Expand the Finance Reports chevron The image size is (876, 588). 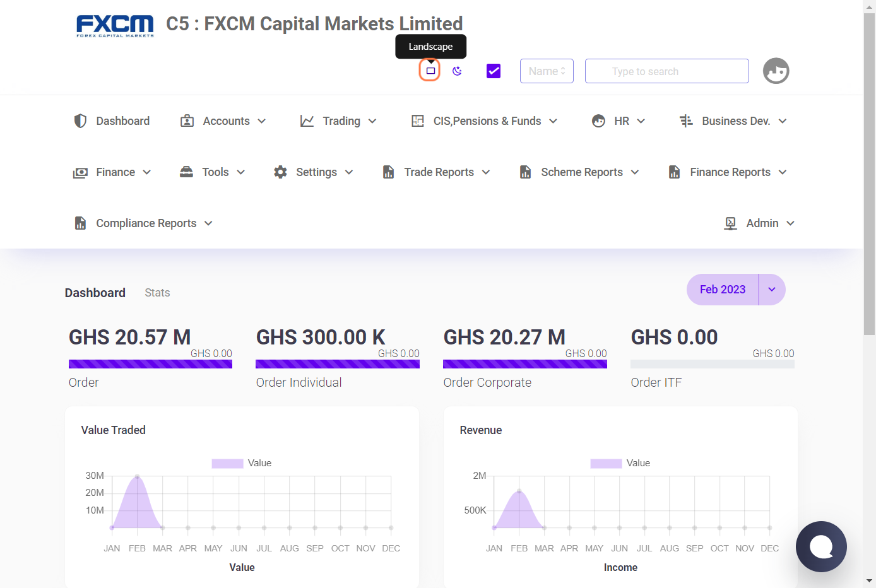(x=783, y=172)
